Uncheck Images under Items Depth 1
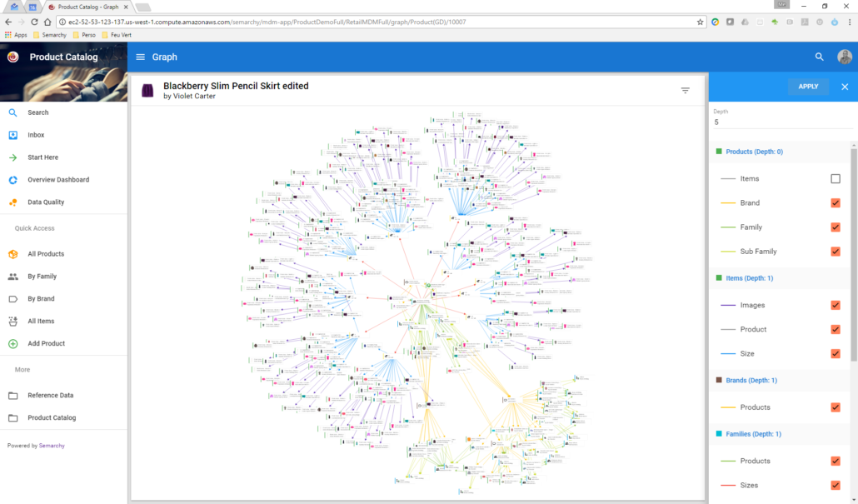The width and height of the screenshot is (858, 504). click(835, 305)
